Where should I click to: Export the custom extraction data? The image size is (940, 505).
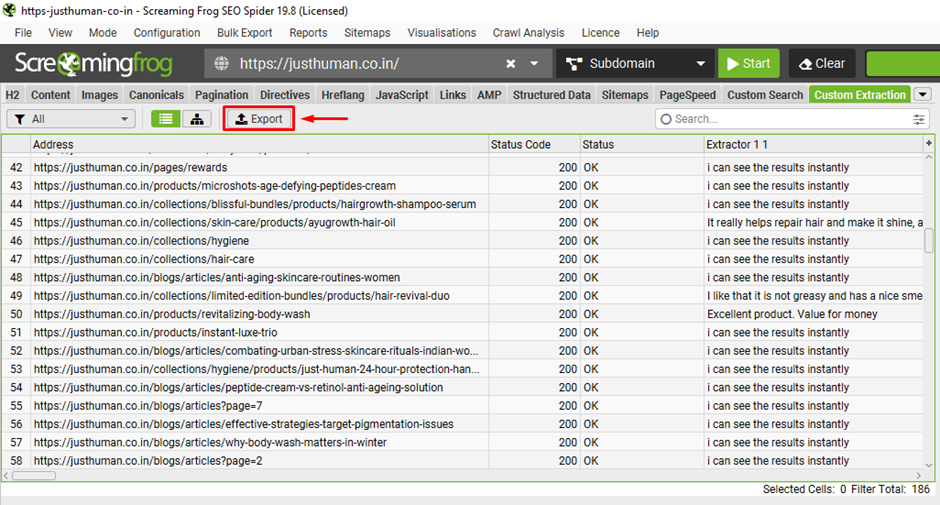(259, 119)
